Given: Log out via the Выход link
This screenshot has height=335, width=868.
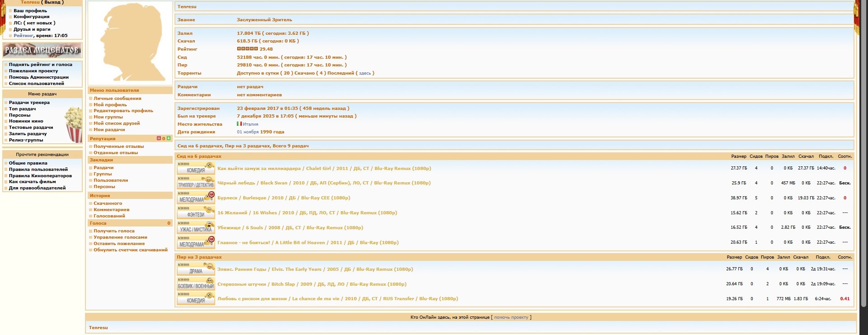Looking at the screenshot, I should click(x=52, y=2).
